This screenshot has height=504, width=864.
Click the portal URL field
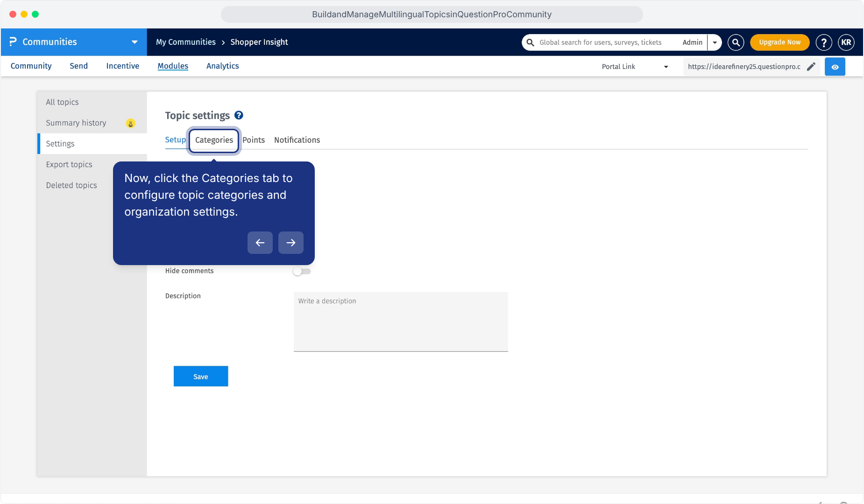744,67
